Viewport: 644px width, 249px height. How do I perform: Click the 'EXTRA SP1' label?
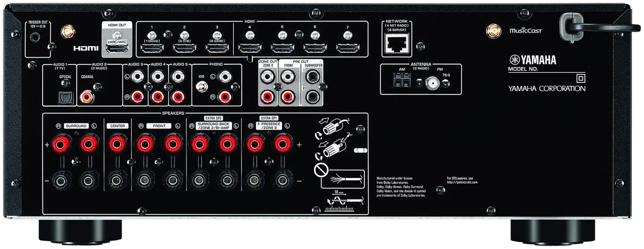pyautogui.click(x=269, y=118)
